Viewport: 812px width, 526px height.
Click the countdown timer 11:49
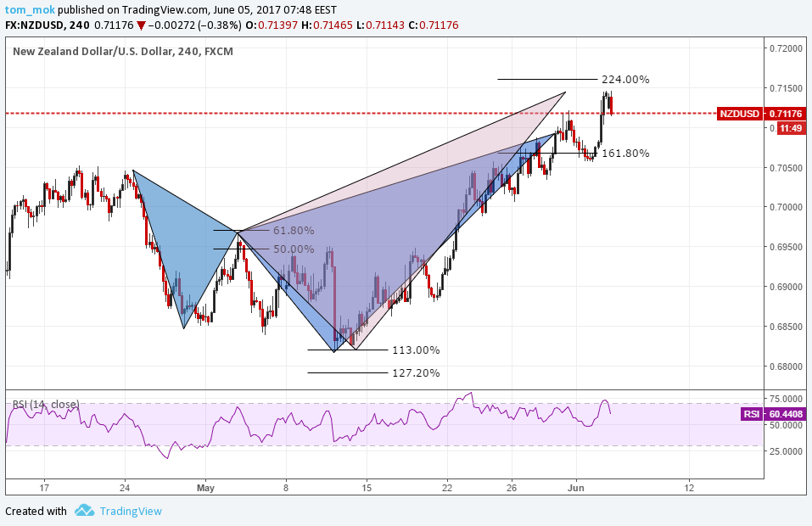coord(791,128)
